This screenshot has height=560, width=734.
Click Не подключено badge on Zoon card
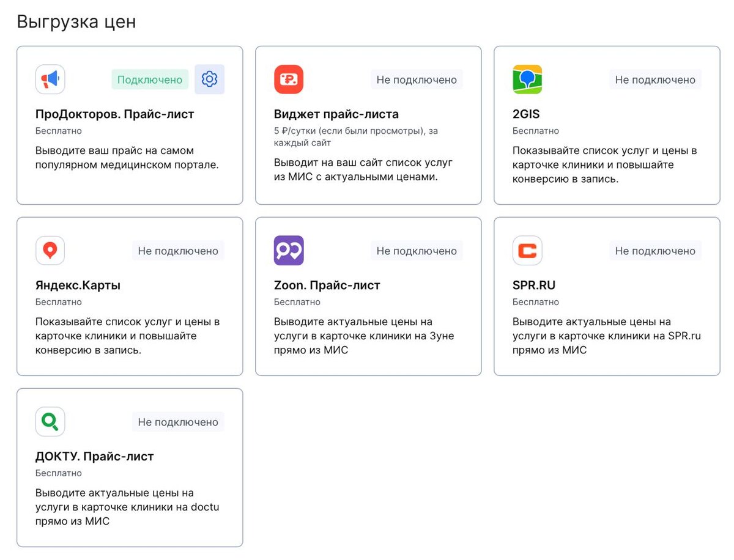(417, 251)
